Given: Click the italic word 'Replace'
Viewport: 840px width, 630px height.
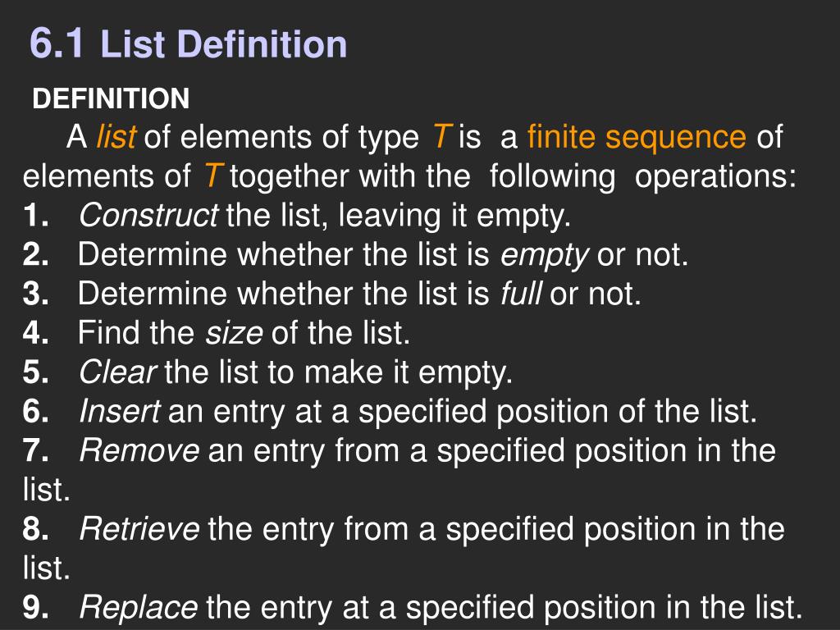Looking at the screenshot, I should point(139,608).
